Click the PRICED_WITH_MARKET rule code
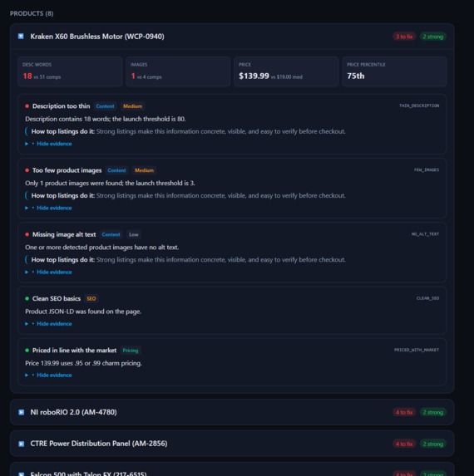 (417, 350)
